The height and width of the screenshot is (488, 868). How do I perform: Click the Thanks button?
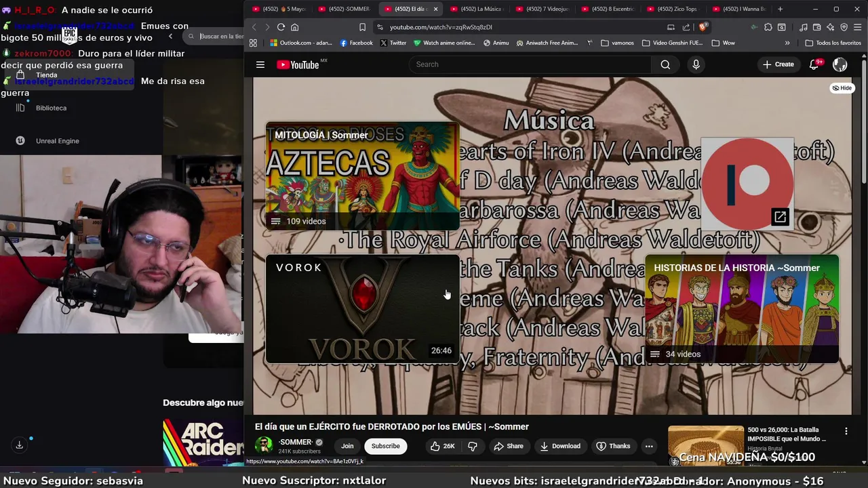(613, 446)
